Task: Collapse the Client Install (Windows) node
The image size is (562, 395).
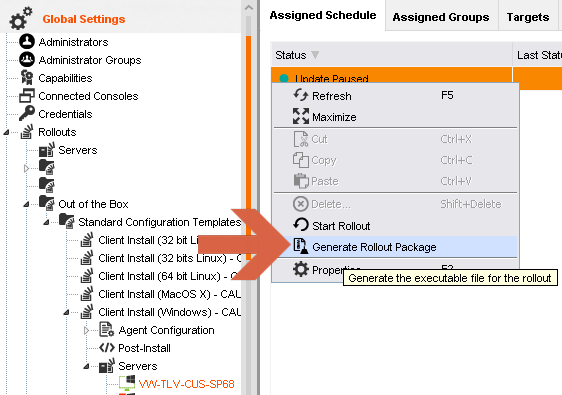Action: 66,313
